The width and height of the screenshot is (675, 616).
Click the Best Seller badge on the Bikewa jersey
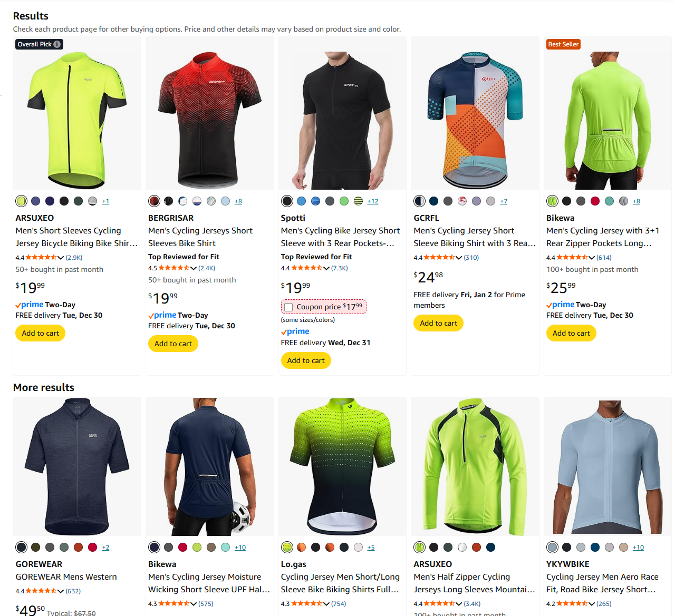click(563, 44)
